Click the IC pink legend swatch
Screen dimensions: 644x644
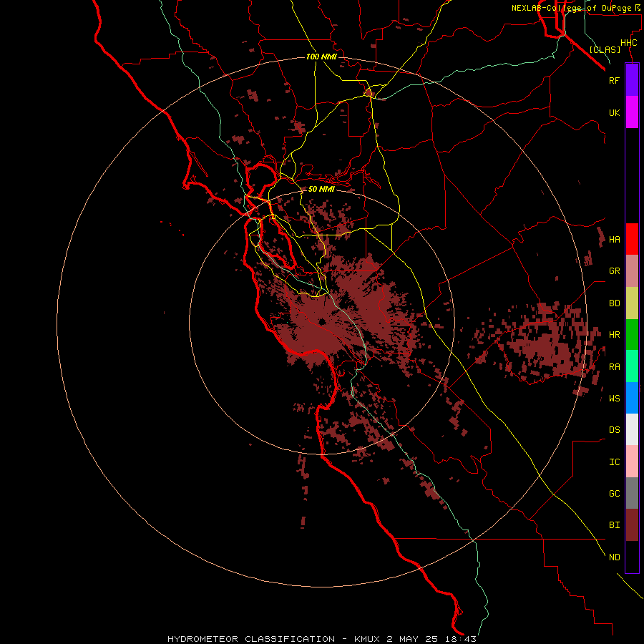point(632,462)
